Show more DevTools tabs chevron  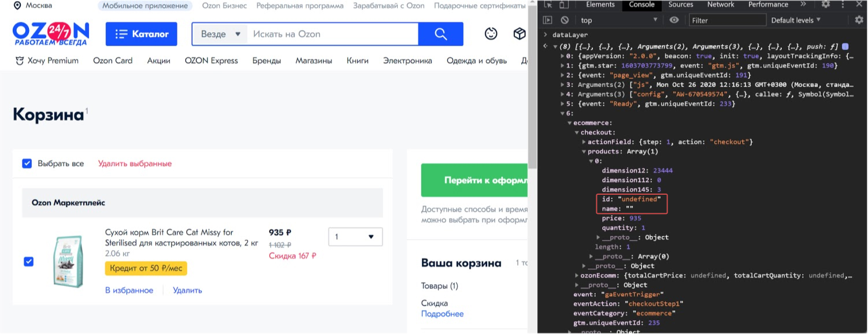[803, 5]
